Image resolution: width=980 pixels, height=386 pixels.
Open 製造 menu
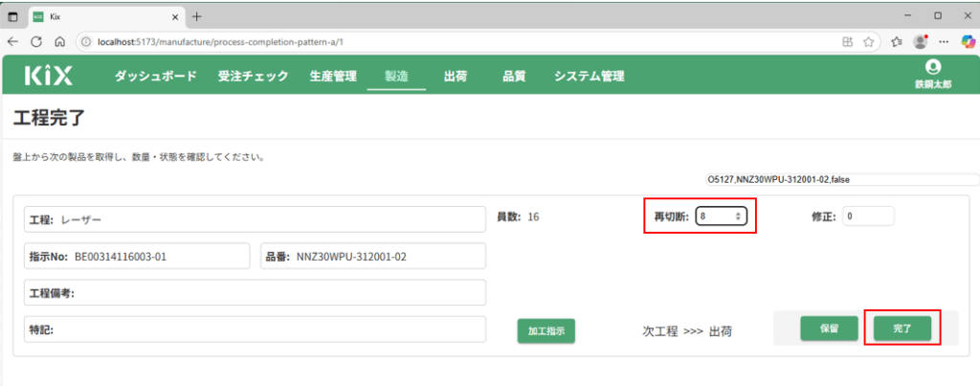[396, 77]
